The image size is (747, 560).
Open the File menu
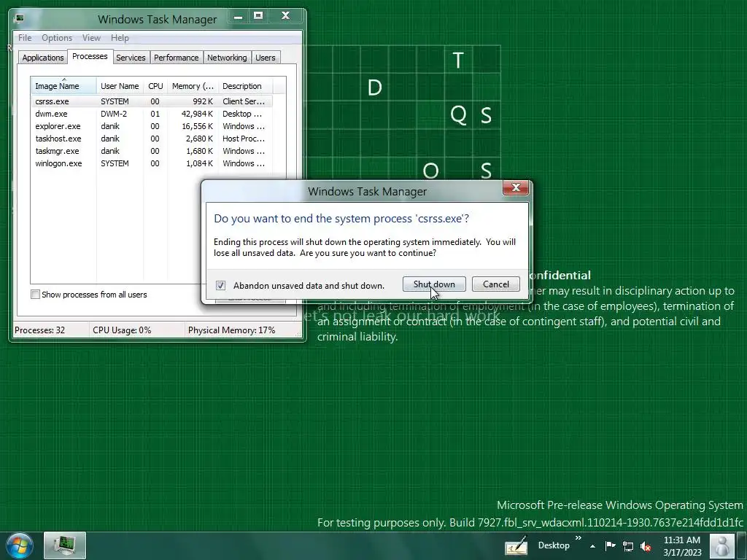pyautogui.click(x=25, y=38)
